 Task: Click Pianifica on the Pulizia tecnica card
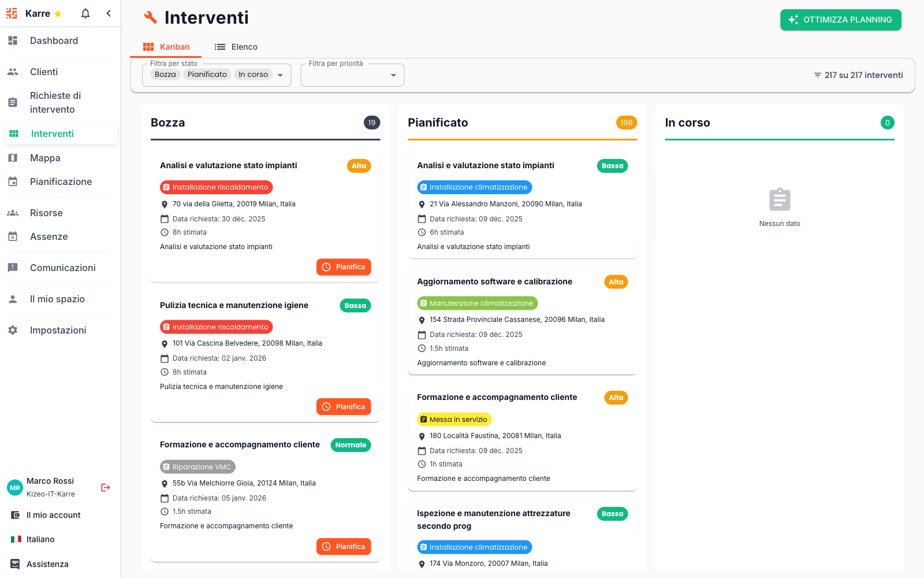[x=344, y=406]
